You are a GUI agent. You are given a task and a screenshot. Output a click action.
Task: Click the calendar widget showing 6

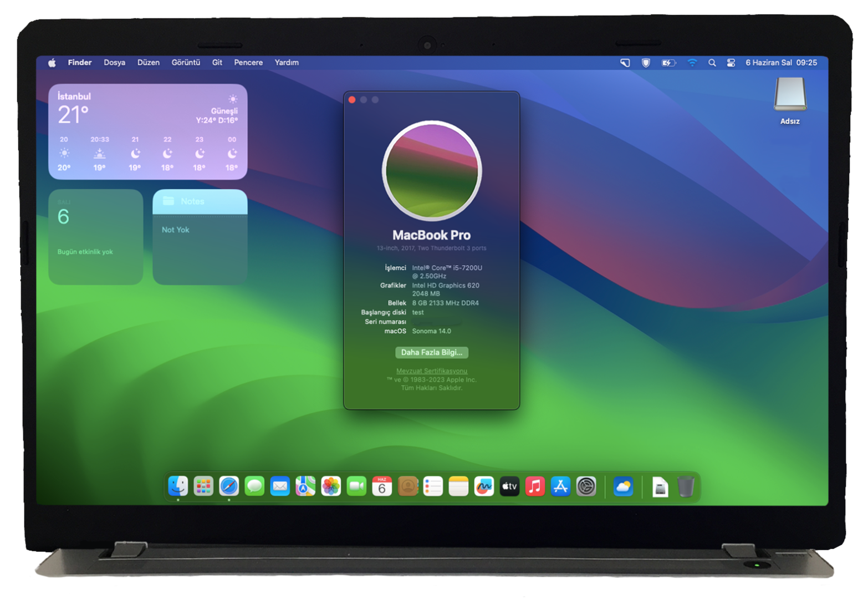pyautogui.click(x=96, y=237)
